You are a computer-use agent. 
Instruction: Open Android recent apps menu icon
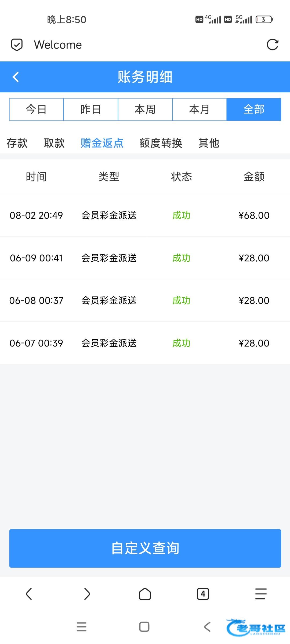click(x=82, y=627)
